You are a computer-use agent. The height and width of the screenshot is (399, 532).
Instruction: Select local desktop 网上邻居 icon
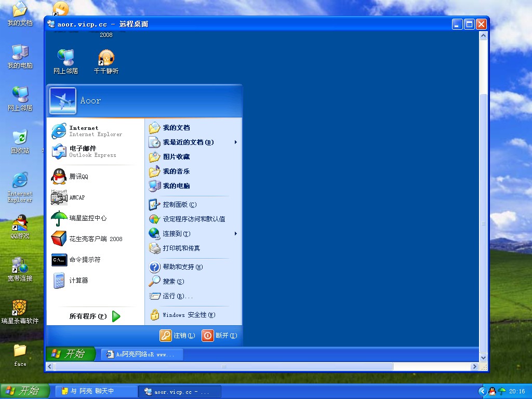point(20,99)
